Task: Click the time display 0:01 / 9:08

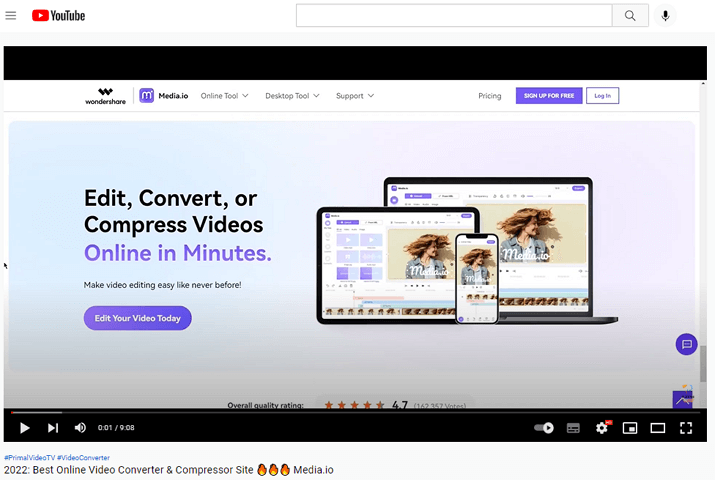Action: pos(116,428)
